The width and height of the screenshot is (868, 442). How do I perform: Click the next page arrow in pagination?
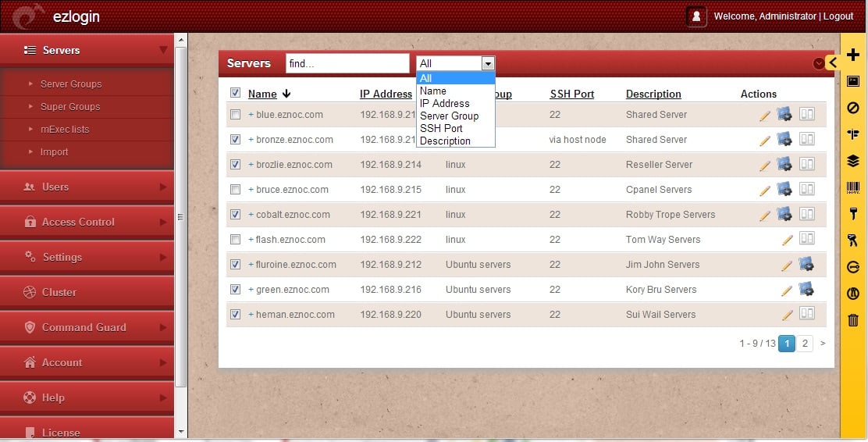[x=823, y=344]
